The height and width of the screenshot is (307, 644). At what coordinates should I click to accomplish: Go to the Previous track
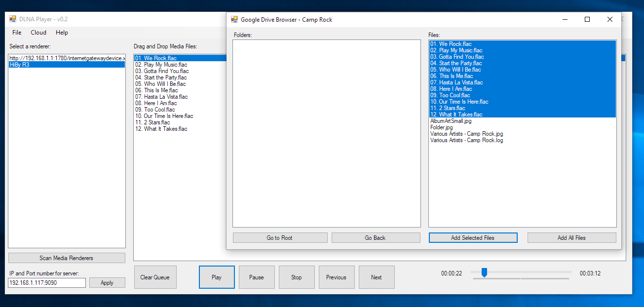tap(336, 277)
